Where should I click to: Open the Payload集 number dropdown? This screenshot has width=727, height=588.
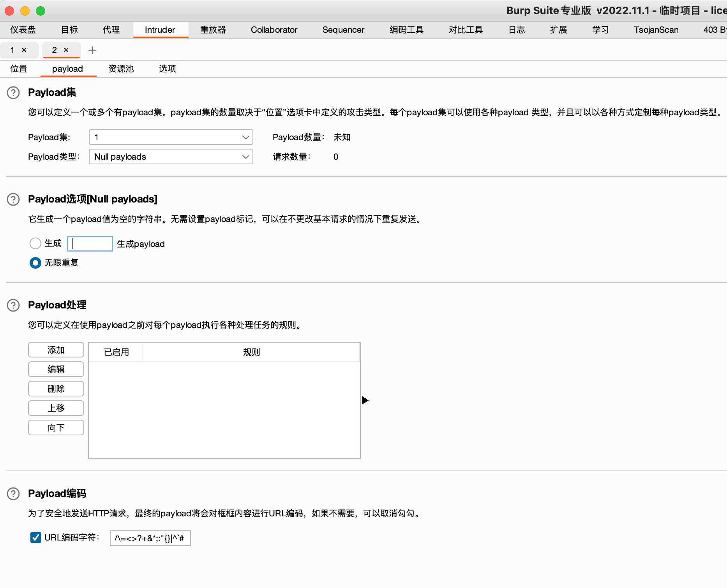coord(171,137)
